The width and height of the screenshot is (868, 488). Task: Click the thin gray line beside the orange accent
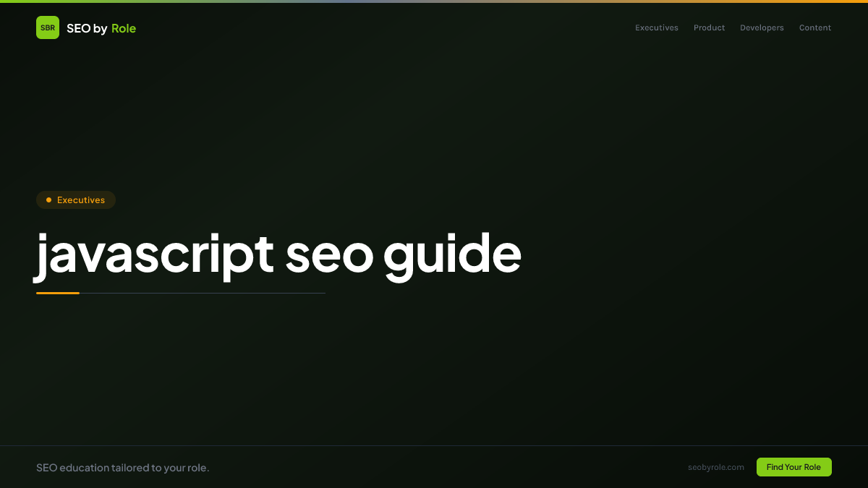[203, 293]
